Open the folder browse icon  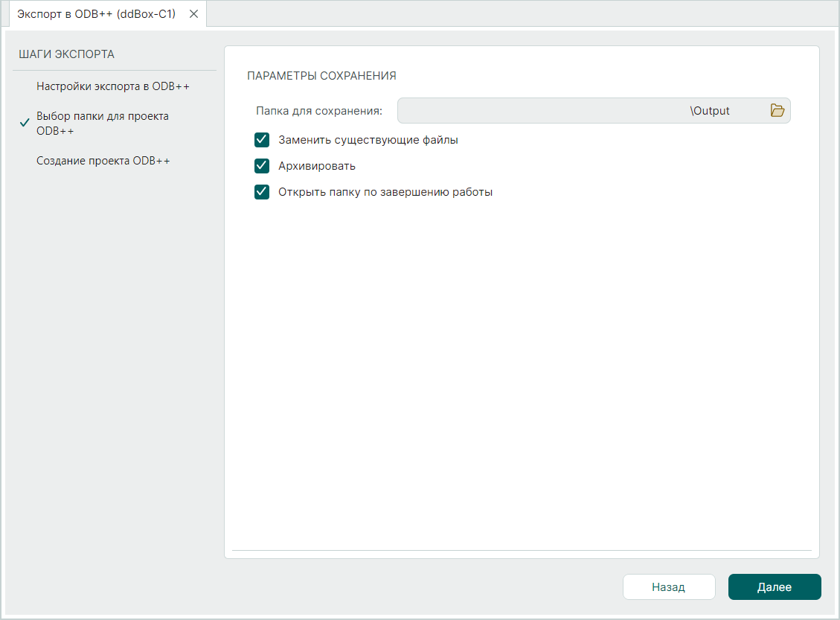pos(778,111)
